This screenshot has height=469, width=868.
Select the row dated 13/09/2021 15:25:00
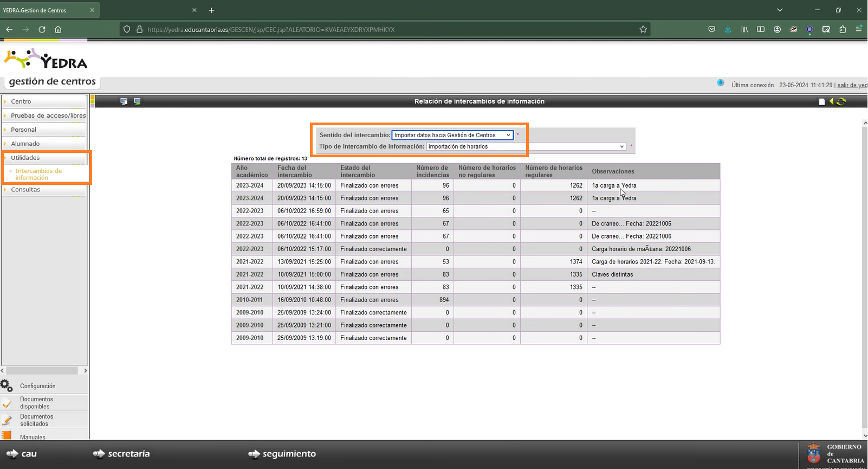tap(476, 261)
